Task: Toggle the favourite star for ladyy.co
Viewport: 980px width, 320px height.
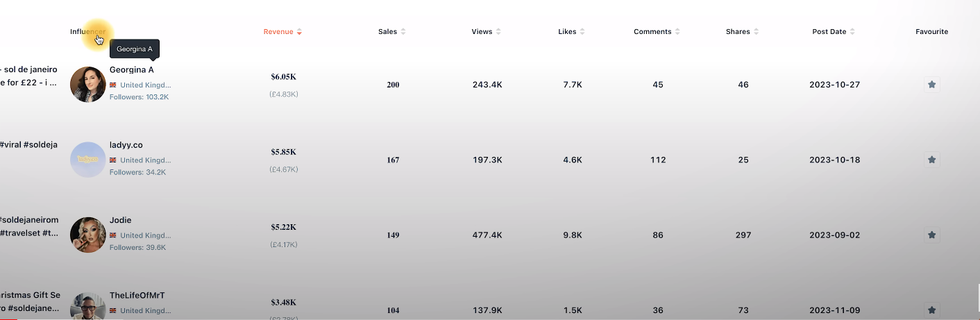Action: 932,160
